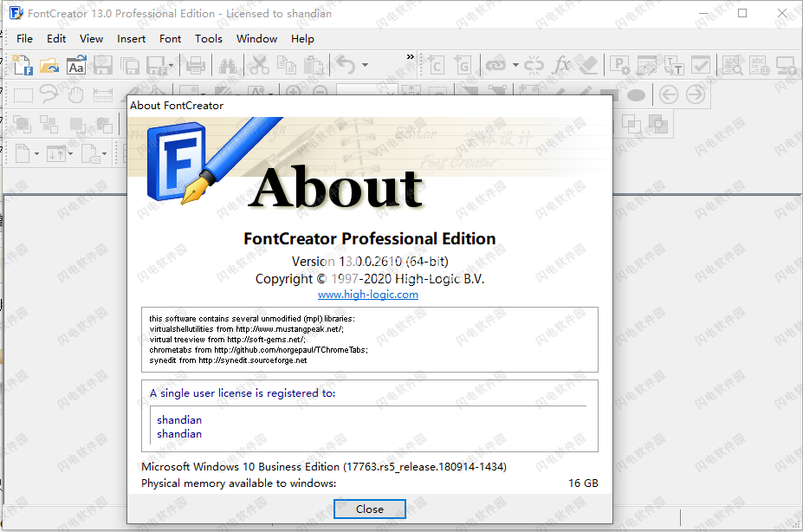Click the abc magnifier preview icon

pyautogui.click(x=733, y=65)
